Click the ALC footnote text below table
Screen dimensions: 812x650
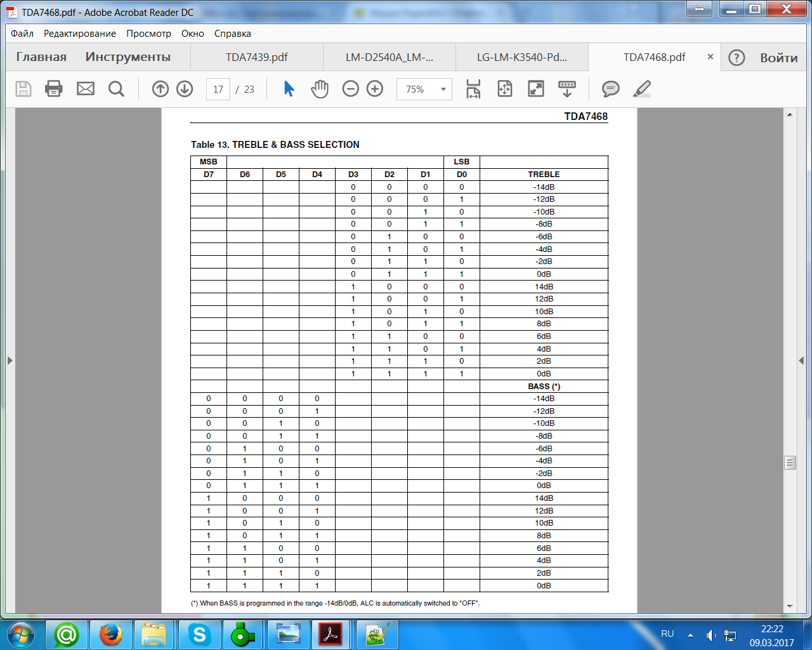click(x=336, y=603)
